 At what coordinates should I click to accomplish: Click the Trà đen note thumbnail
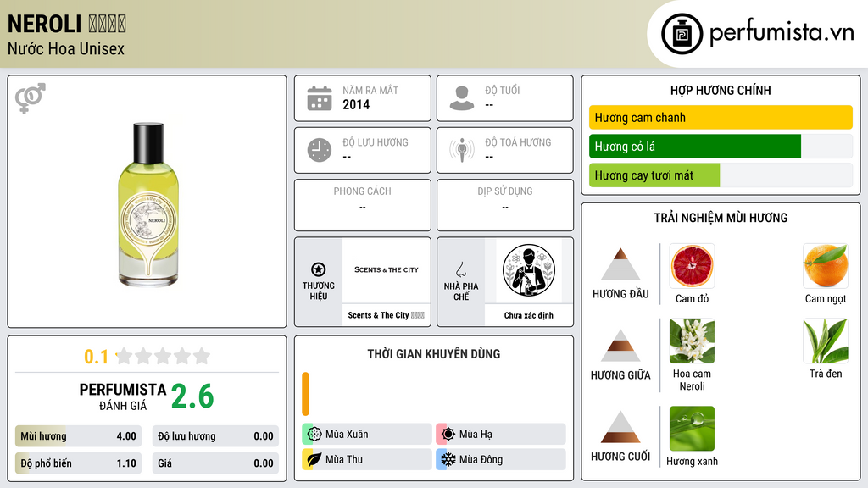point(826,341)
